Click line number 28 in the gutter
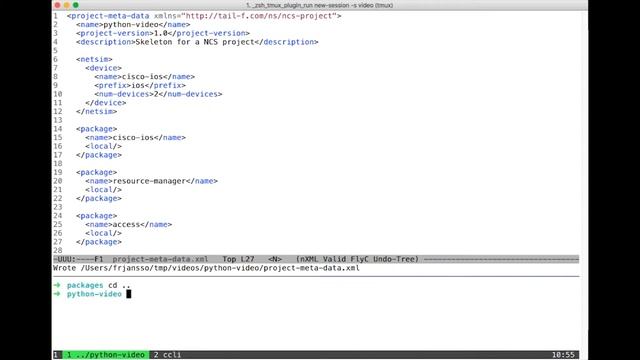 tap(58, 250)
